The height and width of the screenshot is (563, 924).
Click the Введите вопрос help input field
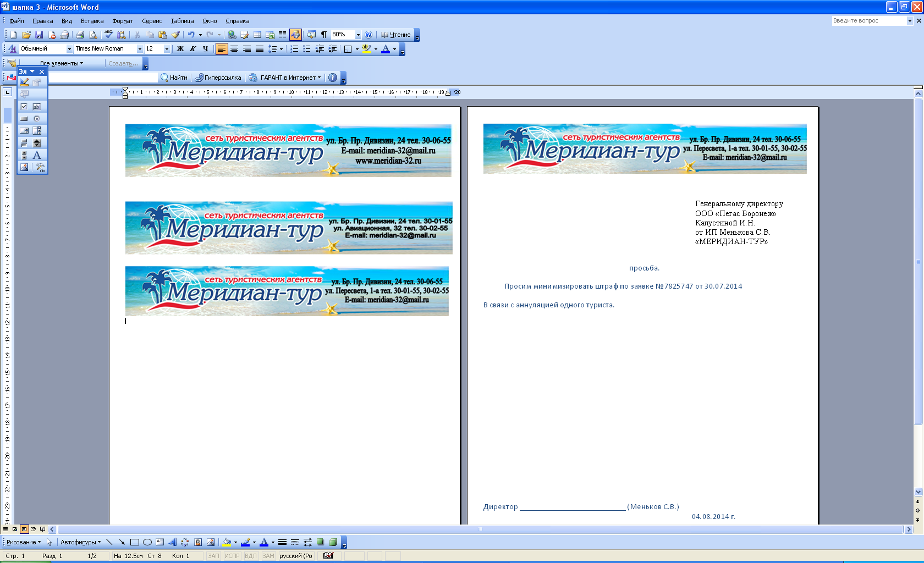(868, 21)
